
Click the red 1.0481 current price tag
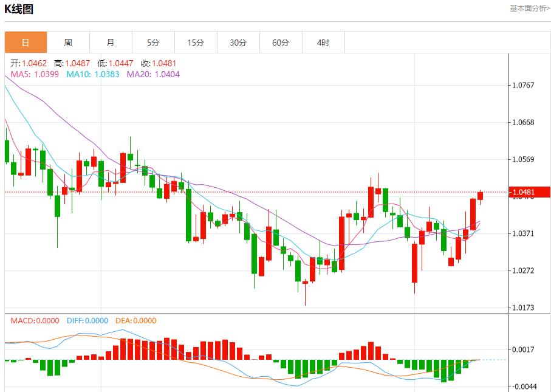click(x=530, y=193)
